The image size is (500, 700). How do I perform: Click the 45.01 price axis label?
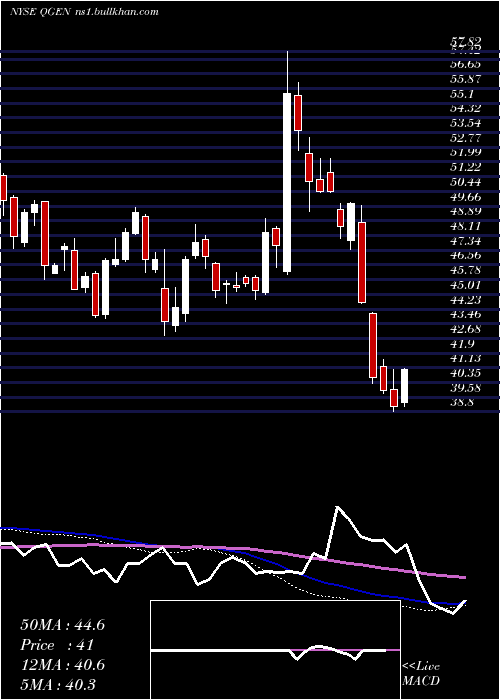[x=467, y=285]
